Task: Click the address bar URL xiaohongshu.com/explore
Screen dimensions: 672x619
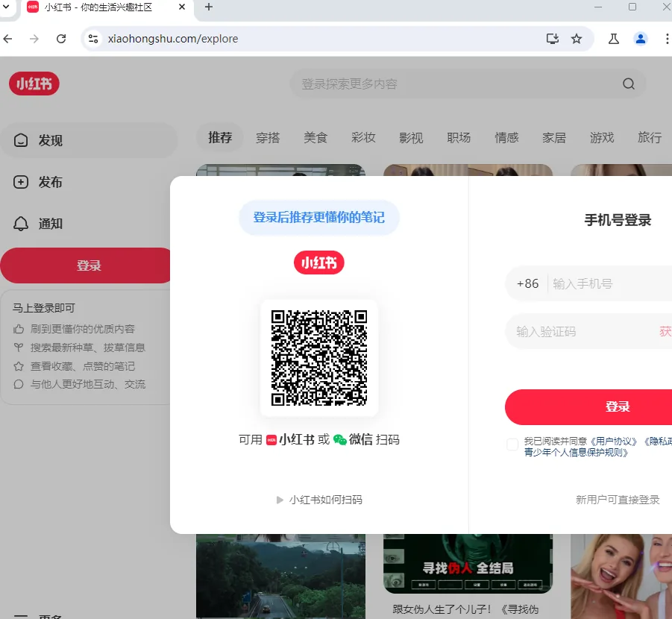Action: coord(173,39)
